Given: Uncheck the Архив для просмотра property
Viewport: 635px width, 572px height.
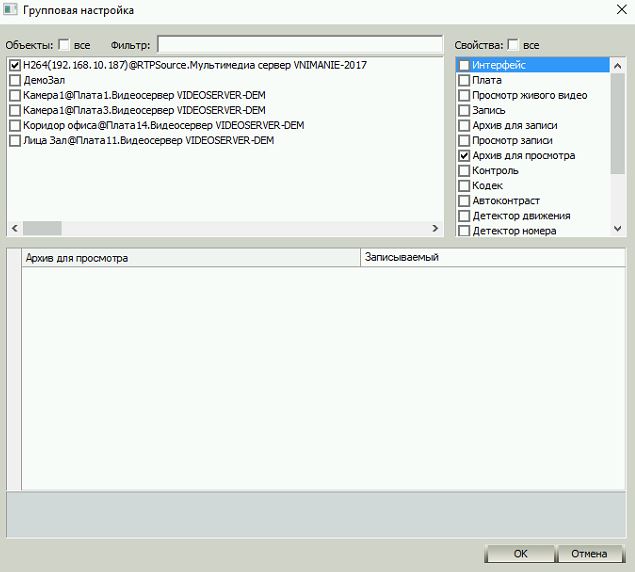Looking at the screenshot, I should [x=464, y=156].
